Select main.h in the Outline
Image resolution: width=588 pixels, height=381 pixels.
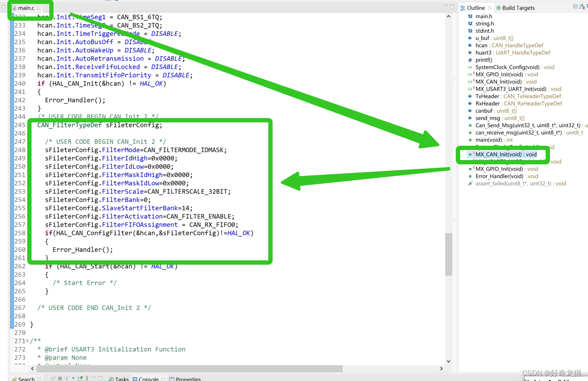pyautogui.click(x=480, y=16)
